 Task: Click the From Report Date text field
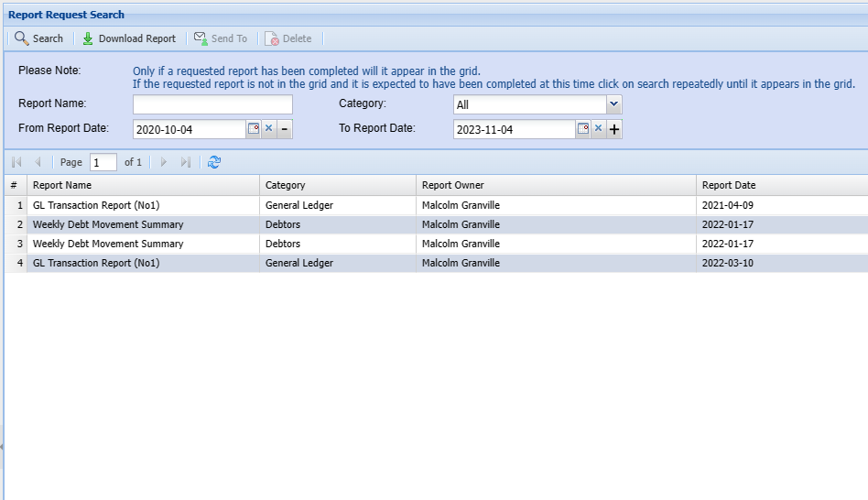[189, 129]
